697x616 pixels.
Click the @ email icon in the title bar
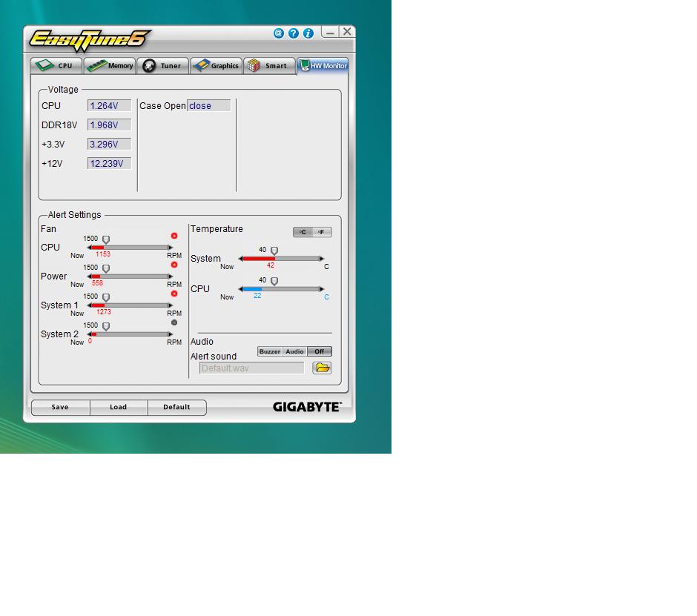[278, 33]
